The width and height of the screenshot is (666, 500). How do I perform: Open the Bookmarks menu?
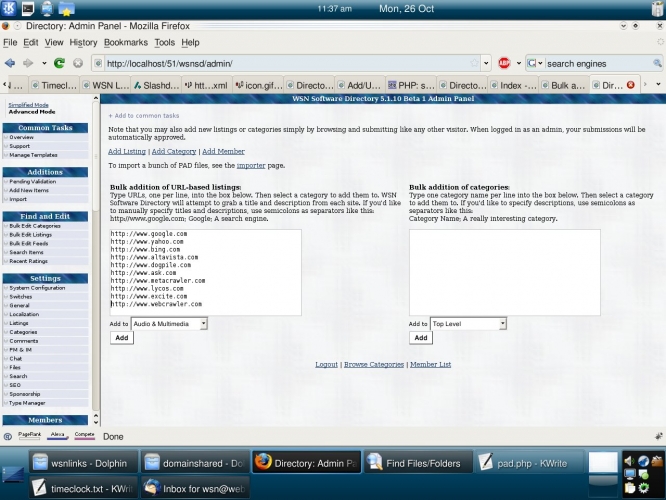pyautogui.click(x=125, y=43)
